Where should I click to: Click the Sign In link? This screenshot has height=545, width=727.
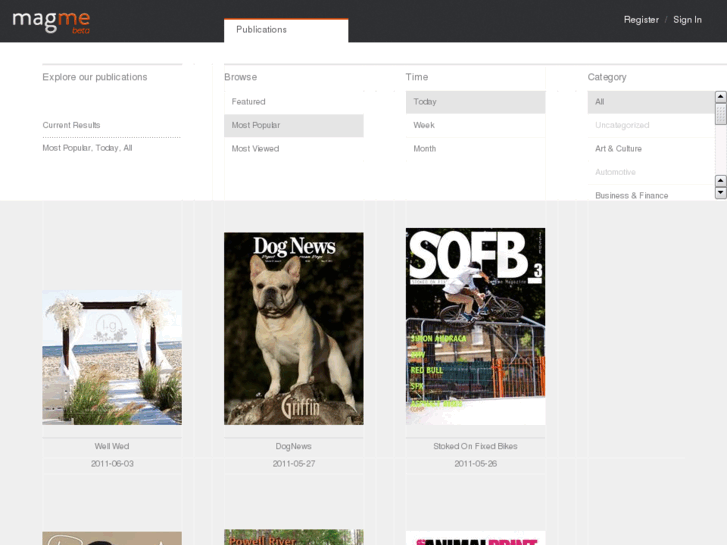[x=687, y=20]
